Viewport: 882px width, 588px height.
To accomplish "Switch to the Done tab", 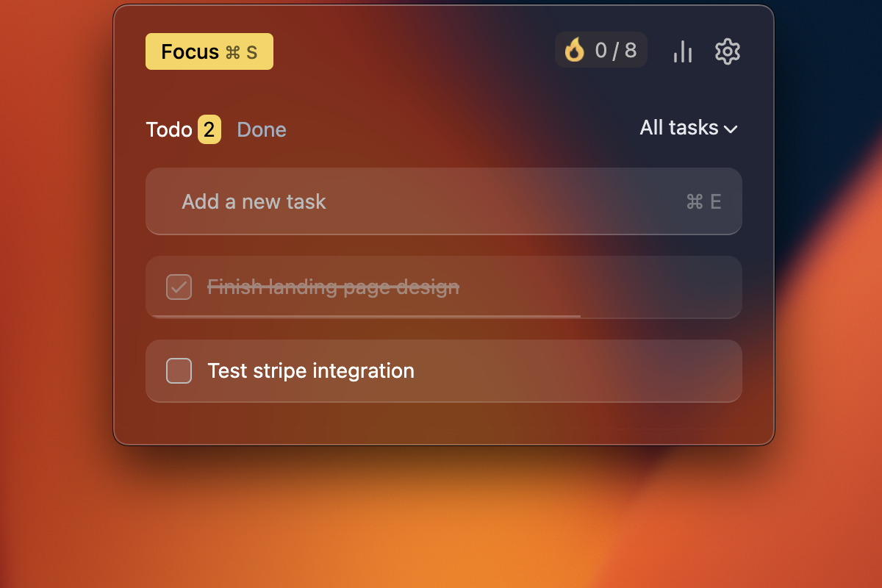I will tap(261, 129).
